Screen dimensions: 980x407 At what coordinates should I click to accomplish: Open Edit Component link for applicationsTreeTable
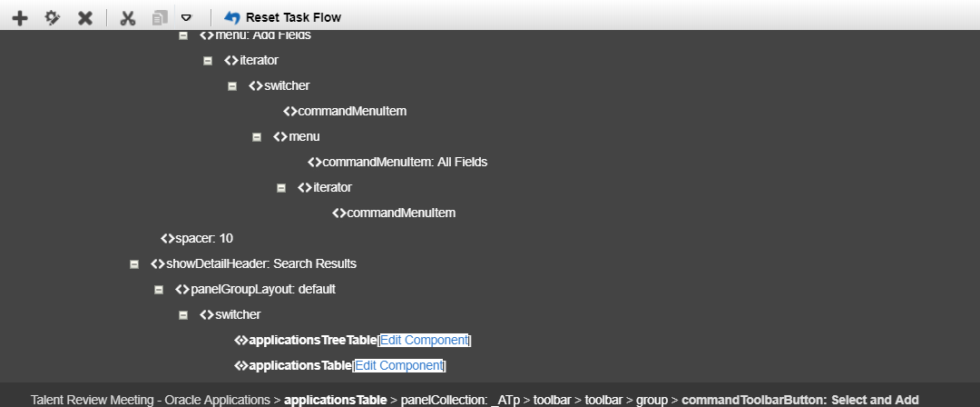(x=424, y=341)
